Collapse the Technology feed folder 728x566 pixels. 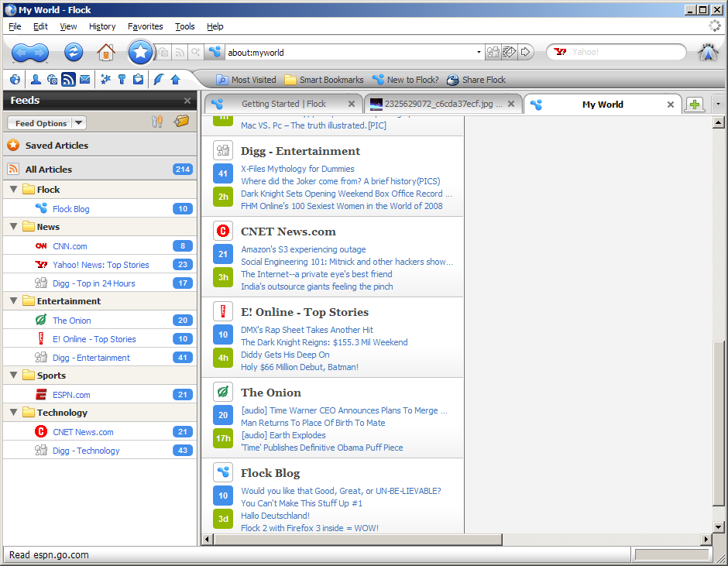(x=13, y=413)
